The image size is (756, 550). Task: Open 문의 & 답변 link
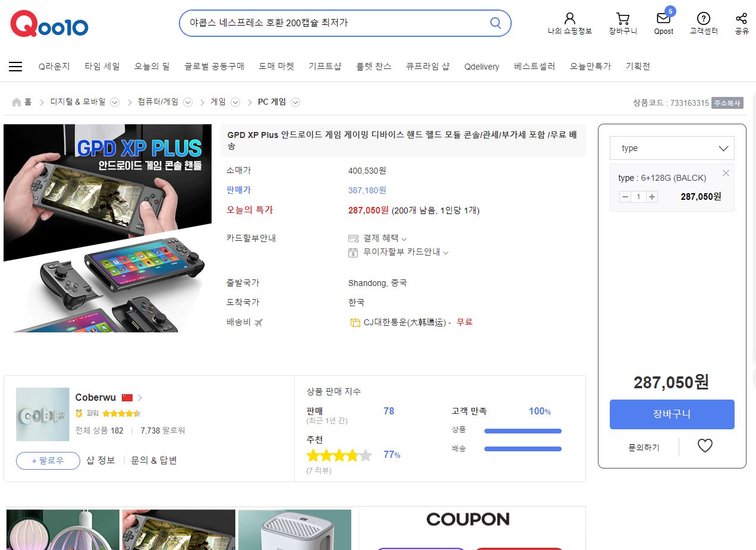click(154, 460)
